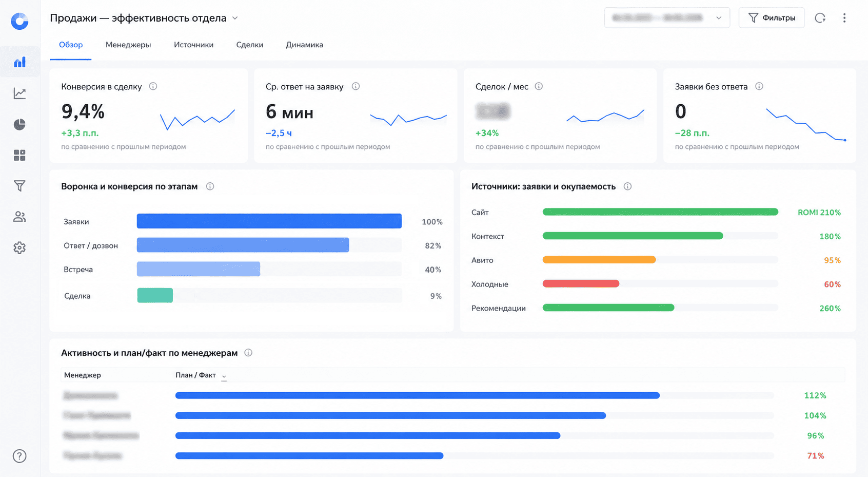Open three-dot more options menu
Image resolution: width=868 pixels, height=477 pixels.
(844, 18)
